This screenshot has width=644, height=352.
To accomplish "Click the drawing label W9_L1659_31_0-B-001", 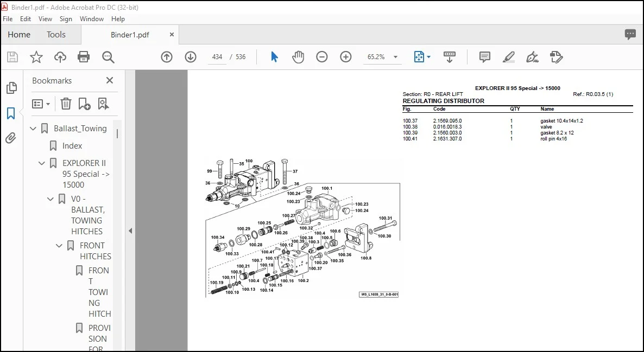I will 378,295.
